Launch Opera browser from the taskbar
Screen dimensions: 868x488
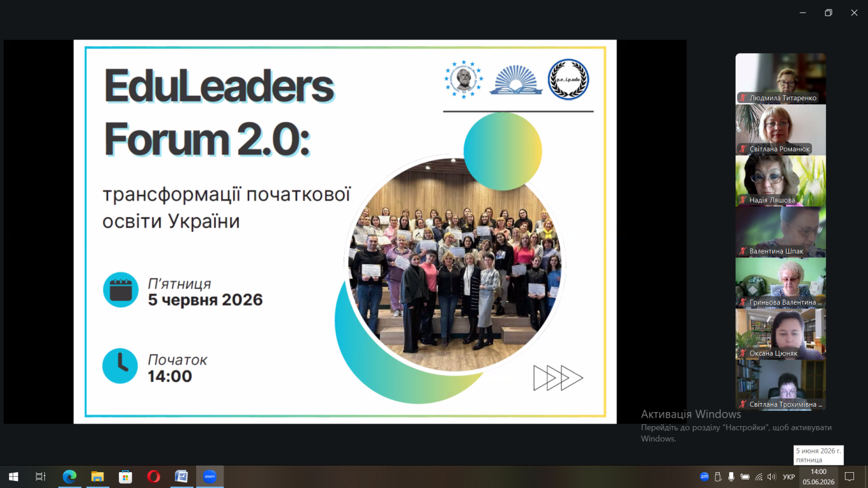[x=153, y=476]
